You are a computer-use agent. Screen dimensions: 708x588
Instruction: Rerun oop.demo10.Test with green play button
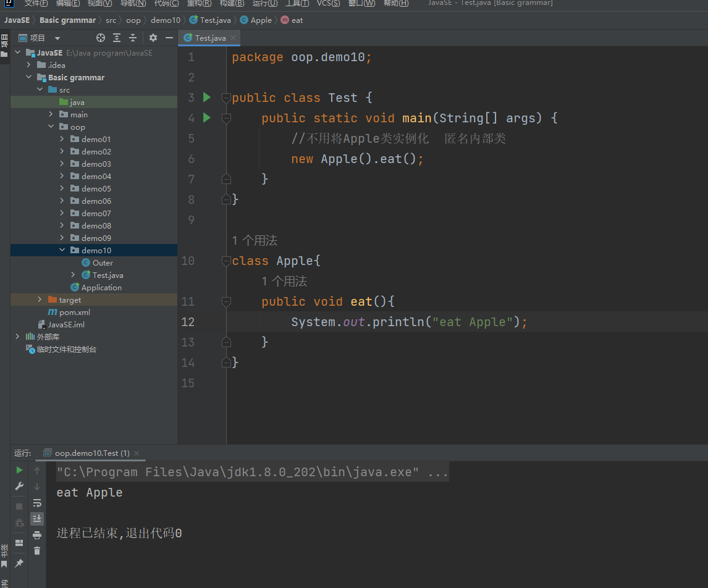click(19, 470)
